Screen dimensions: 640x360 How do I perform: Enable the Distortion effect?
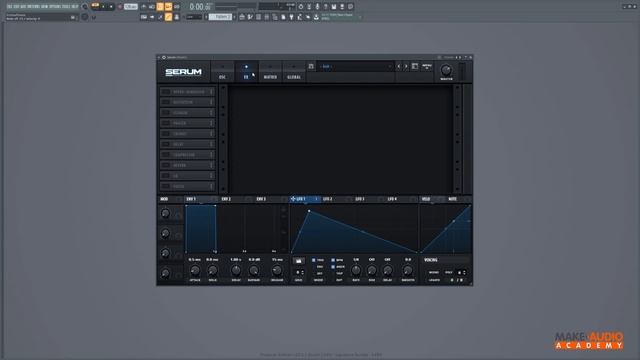165,102
